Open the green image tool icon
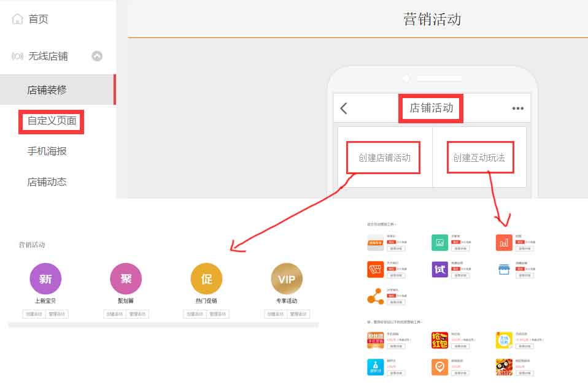Viewport: 588px width, 390px height. pos(438,242)
